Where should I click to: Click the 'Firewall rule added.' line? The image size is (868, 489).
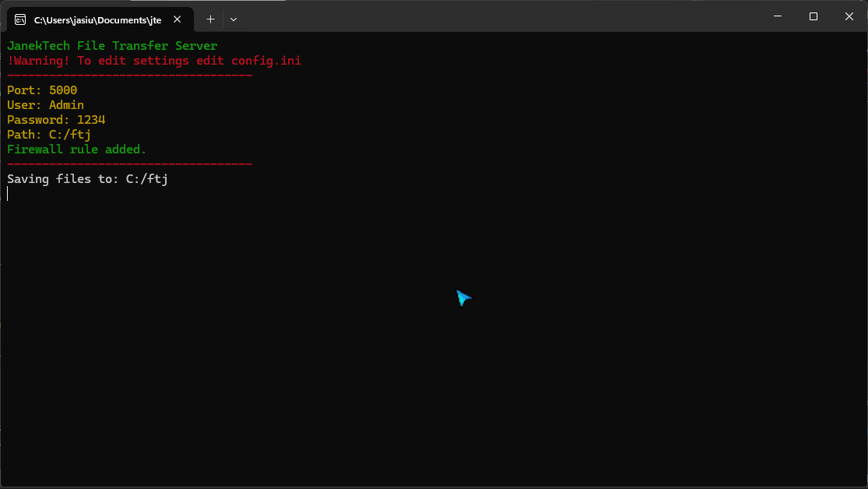[77, 150]
